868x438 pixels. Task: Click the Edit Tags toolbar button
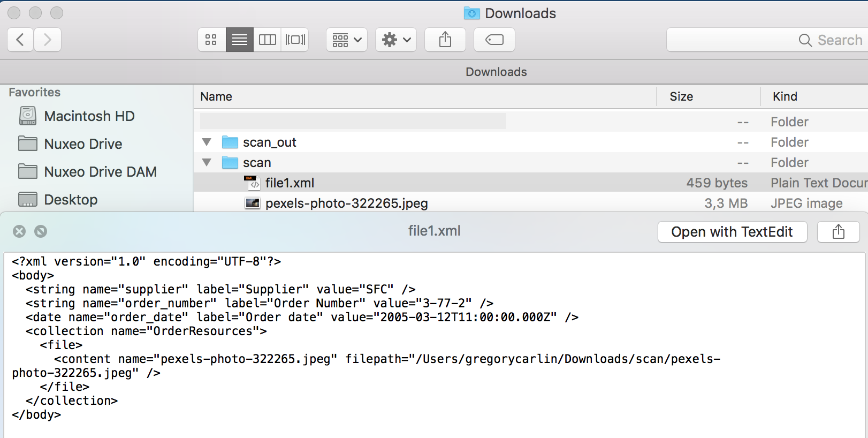494,40
